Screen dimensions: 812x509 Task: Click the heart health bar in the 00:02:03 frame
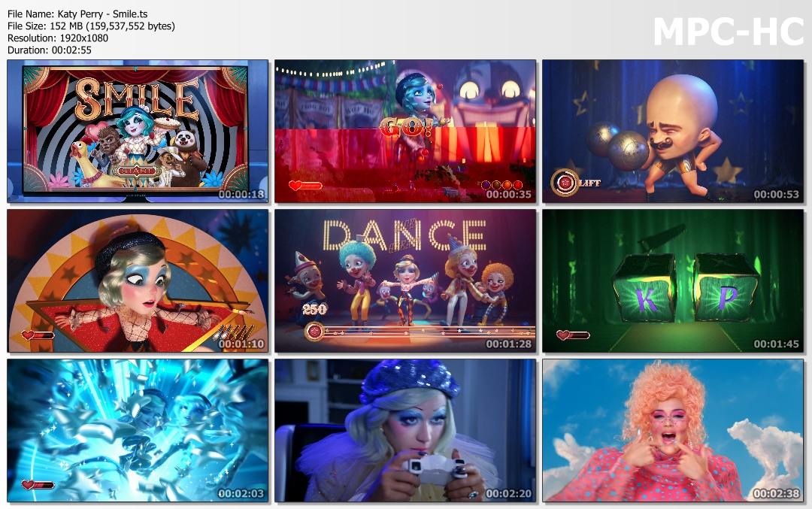click(38, 485)
